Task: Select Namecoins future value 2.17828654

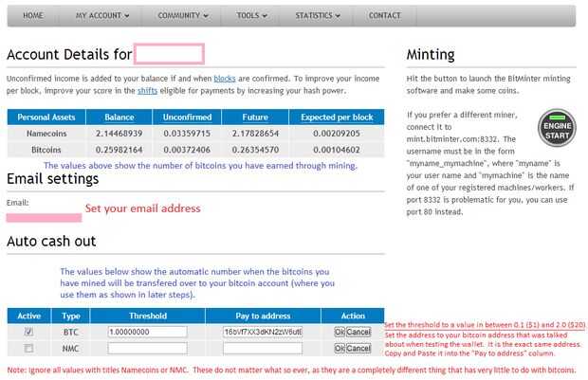Action: [x=255, y=134]
